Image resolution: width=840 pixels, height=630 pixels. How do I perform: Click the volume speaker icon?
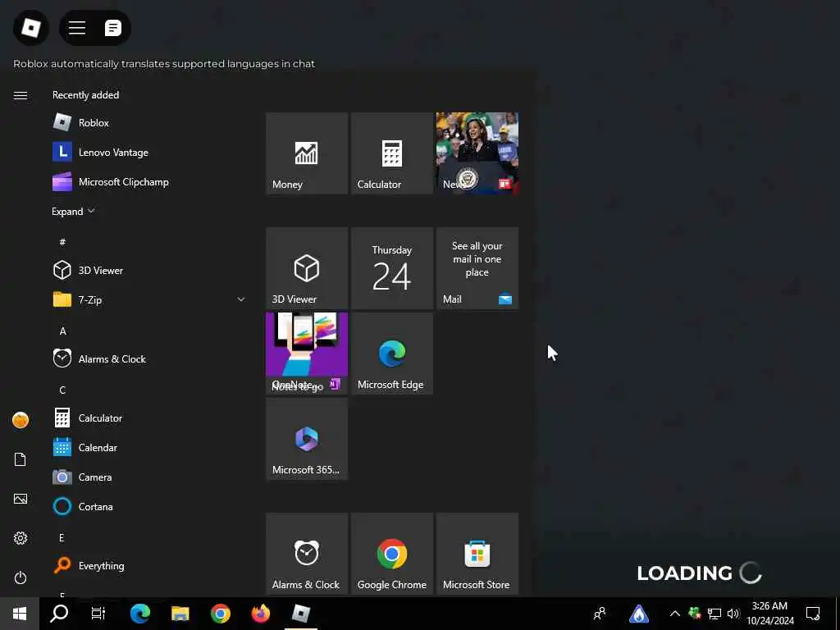[733, 614]
